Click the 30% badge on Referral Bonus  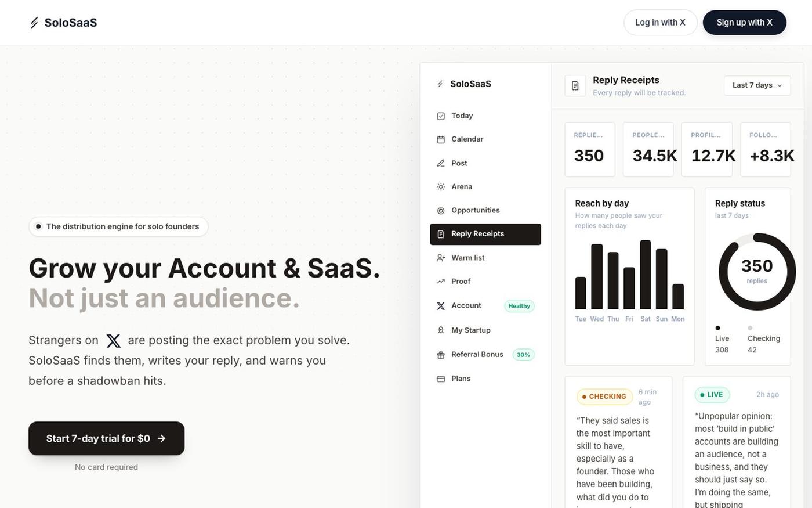(x=523, y=355)
